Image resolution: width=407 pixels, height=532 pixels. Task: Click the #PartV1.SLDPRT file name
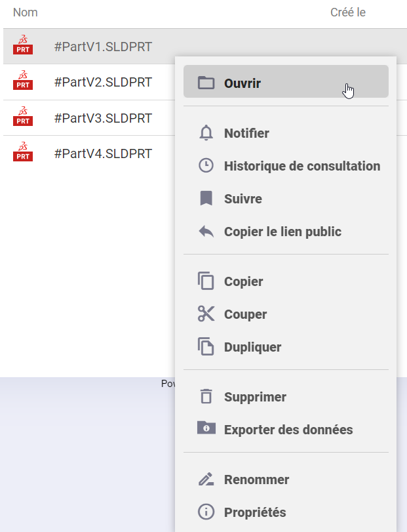[103, 47]
